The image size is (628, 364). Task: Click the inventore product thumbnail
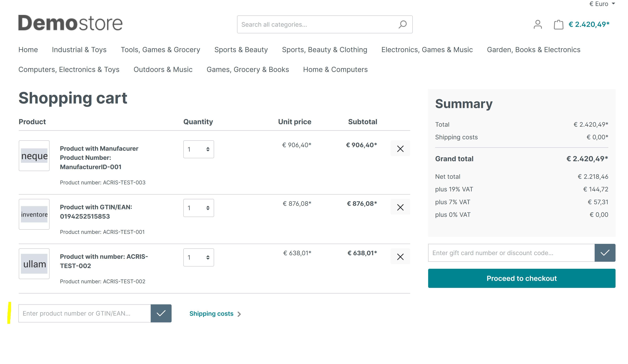34,214
